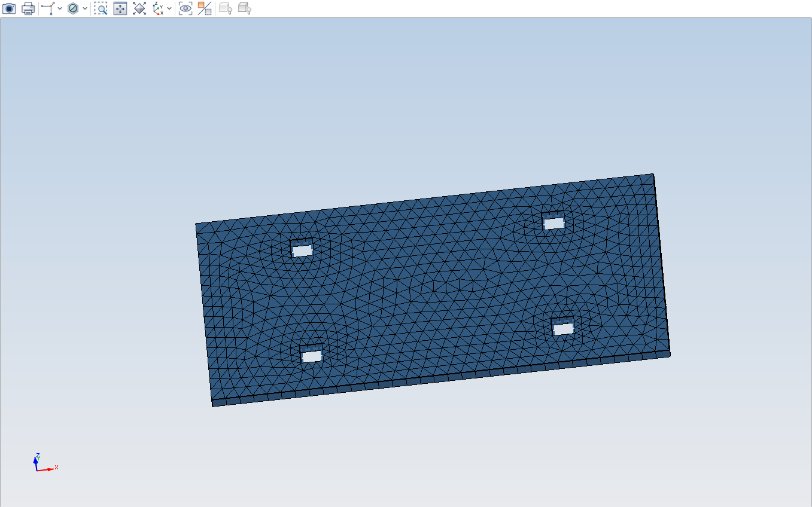Click the clipping/transparency hexagon icon
812x507 pixels.
click(73, 8)
